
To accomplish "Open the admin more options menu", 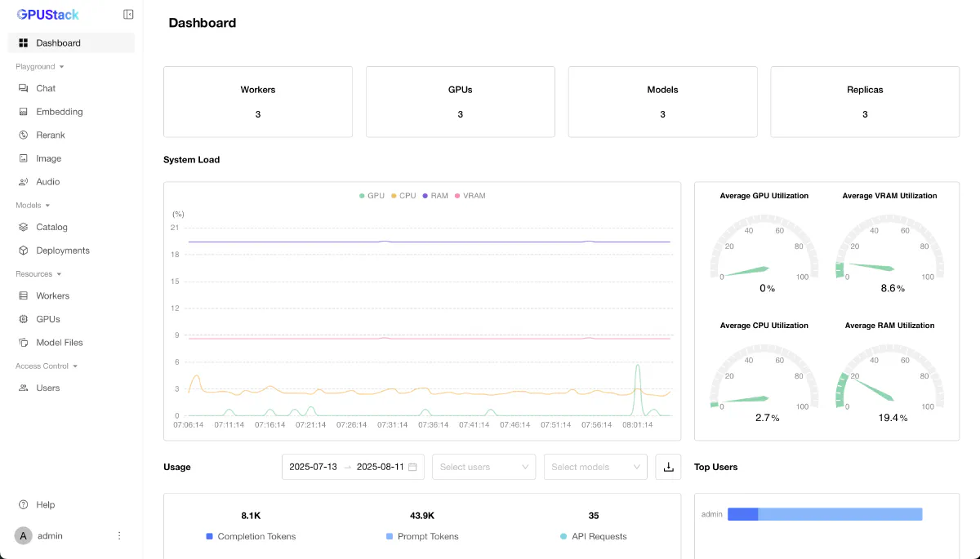I will (119, 535).
